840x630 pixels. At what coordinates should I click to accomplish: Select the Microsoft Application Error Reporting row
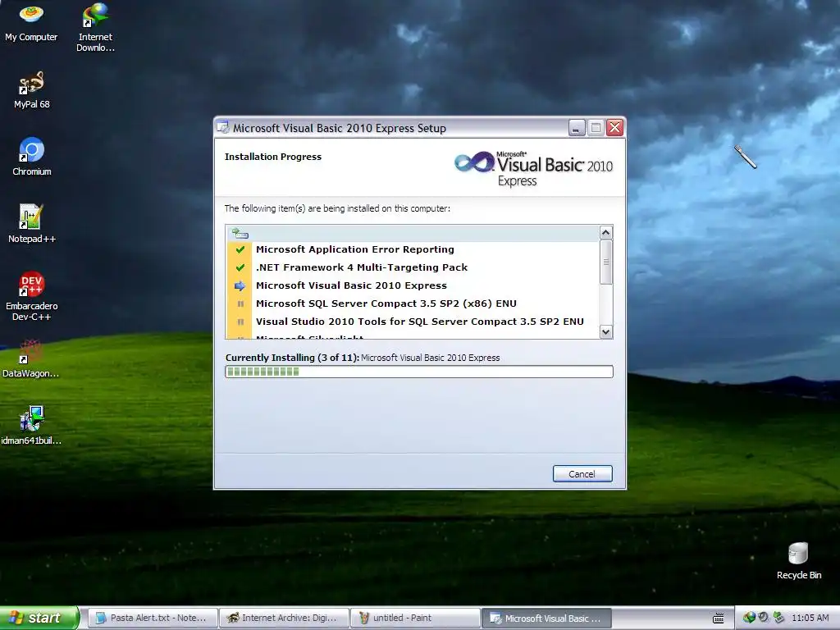(x=413, y=249)
